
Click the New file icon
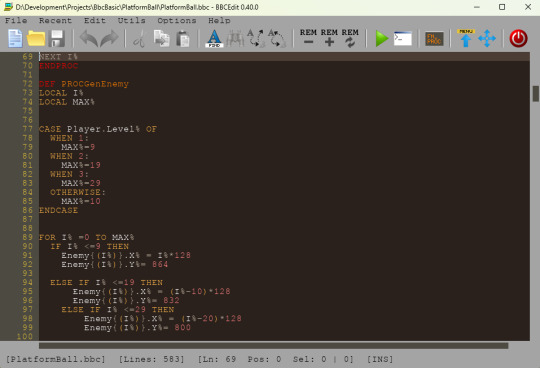[15, 38]
